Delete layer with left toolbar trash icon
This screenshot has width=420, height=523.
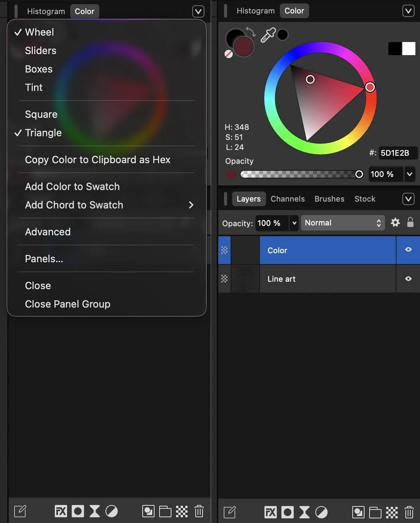(x=199, y=511)
